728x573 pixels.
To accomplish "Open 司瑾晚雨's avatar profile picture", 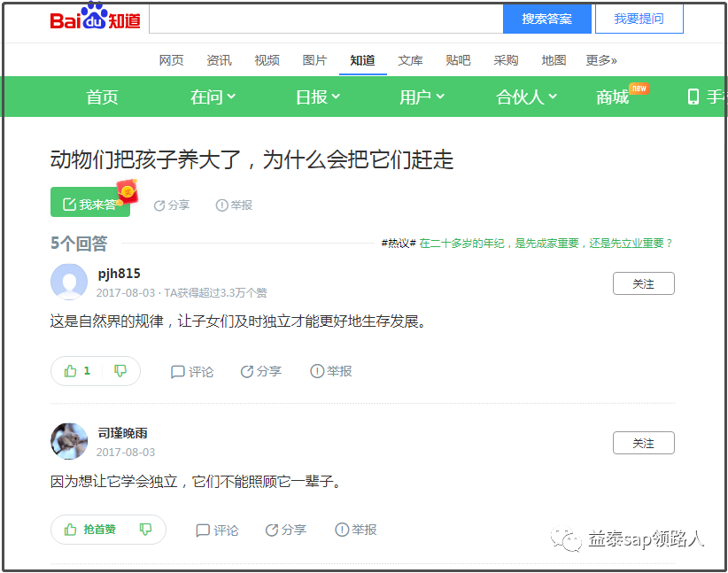I will [69, 441].
